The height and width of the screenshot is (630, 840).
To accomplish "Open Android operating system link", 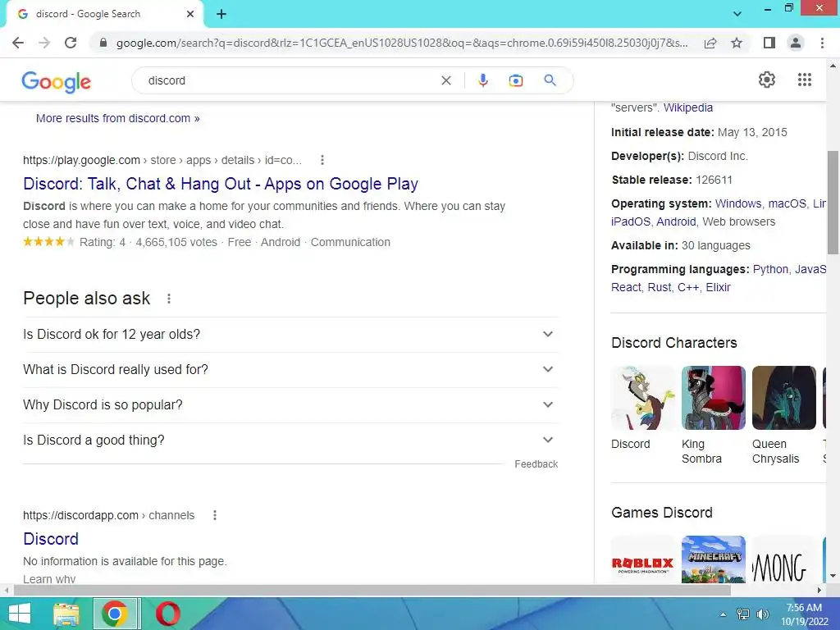I will pyautogui.click(x=676, y=221).
